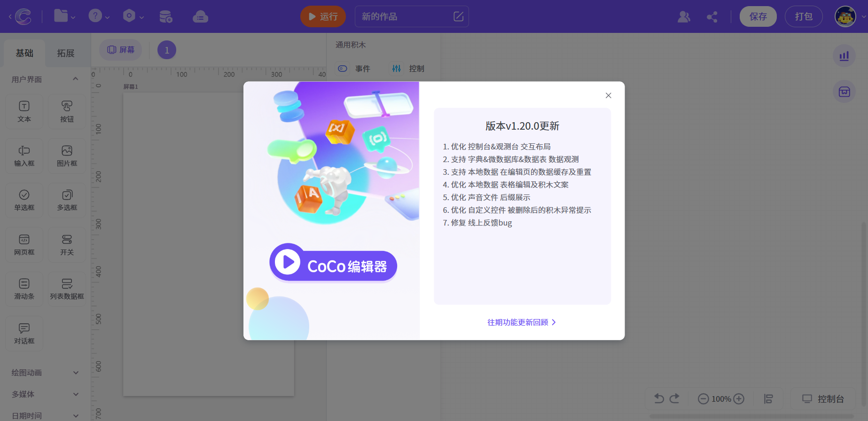Image resolution: width=868 pixels, height=421 pixels.
Task: Click the rename pencil icon
Action: coord(459,16)
